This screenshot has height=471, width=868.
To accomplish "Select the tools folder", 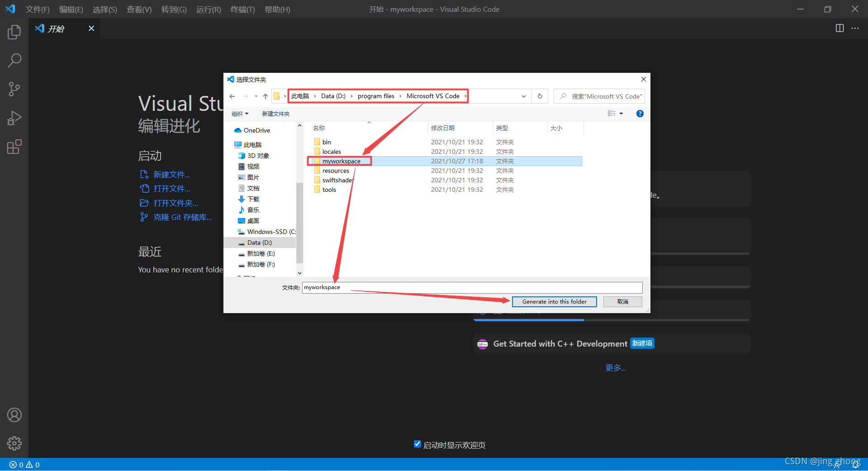I will click(x=329, y=190).
